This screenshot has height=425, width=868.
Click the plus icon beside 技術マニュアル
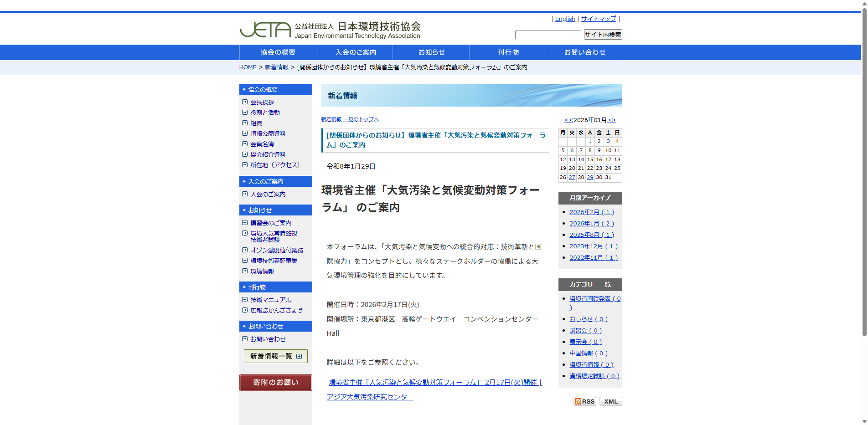(x=245, y=299)
